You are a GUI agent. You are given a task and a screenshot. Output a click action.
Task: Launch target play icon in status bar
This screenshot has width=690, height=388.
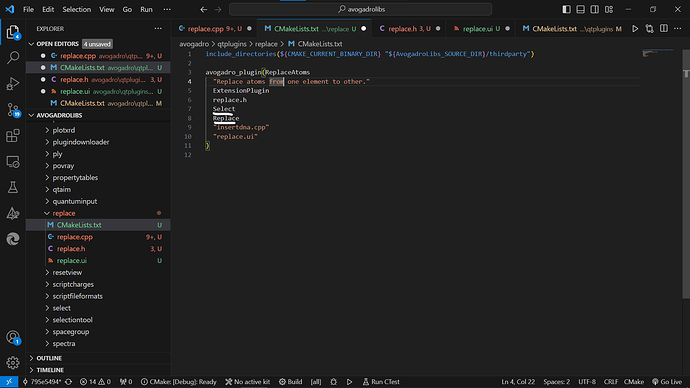pos(349,382)
